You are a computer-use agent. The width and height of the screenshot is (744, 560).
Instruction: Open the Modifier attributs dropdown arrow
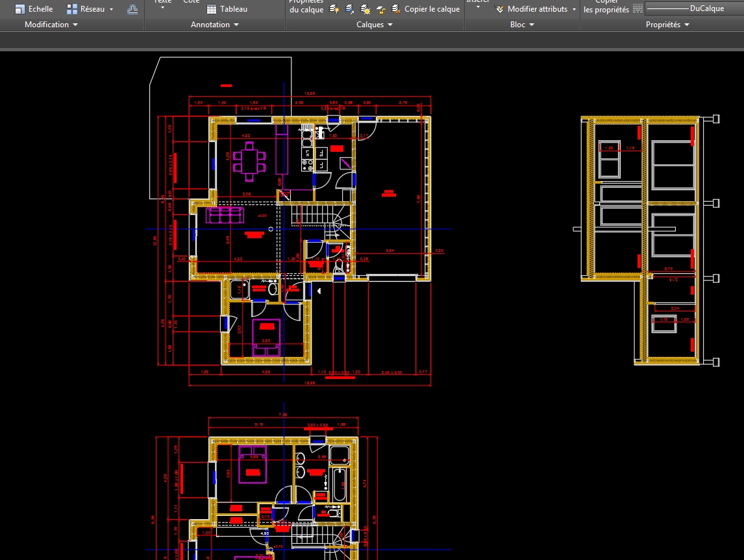574,9
